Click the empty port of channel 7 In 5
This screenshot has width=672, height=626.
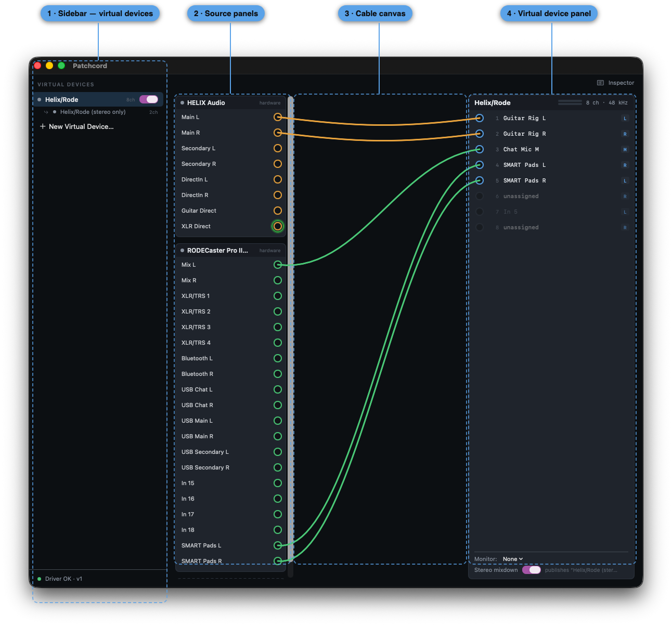pyautogui.click(x=480, y=212)
